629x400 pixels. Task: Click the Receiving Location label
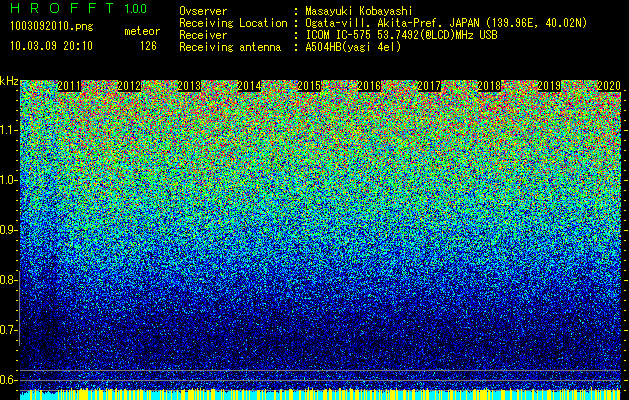point(233,23)
